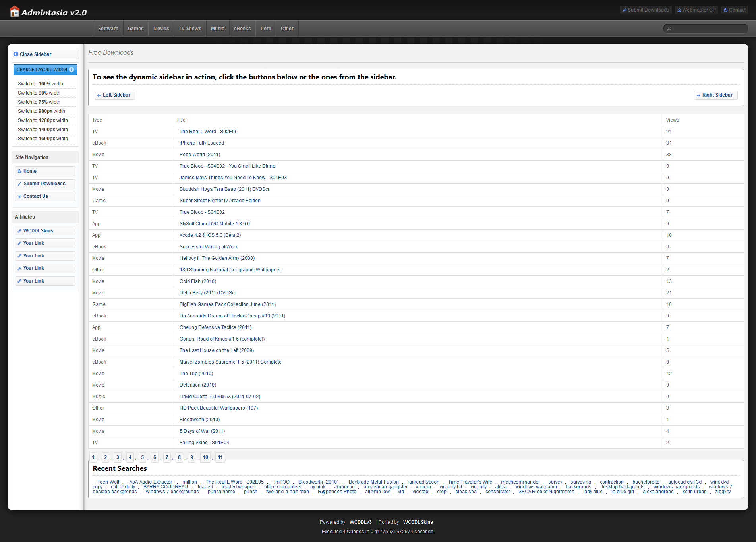Switch the sidebar to the left side
Screen dimensions: 756x542
click(115, 95)
